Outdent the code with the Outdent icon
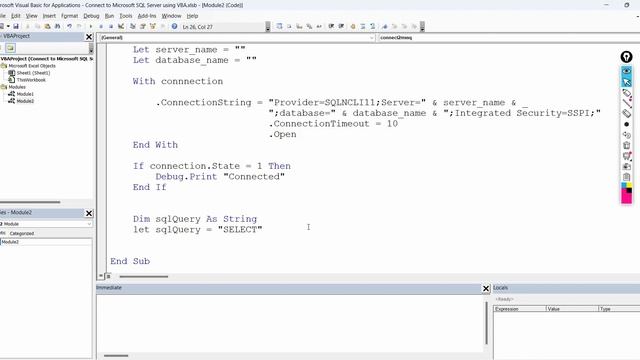 (341, 26)
